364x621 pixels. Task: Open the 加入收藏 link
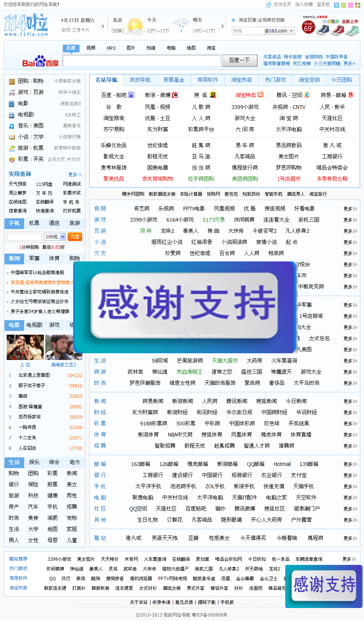pyautogui.click(x=304, y=4)
